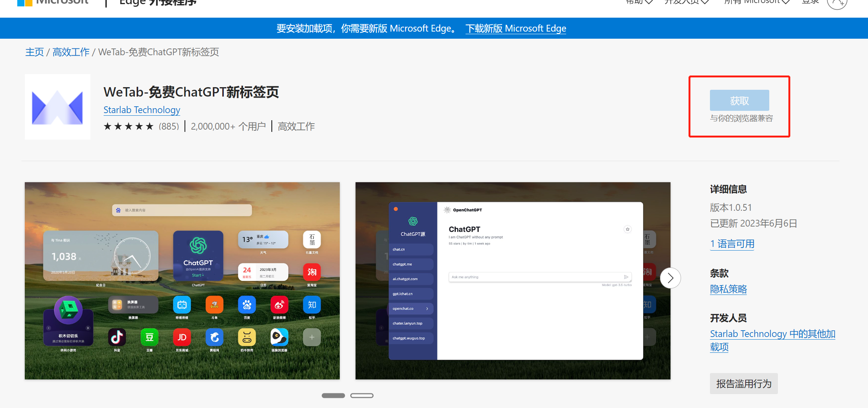The width and height of the screenshot is (868, 408).
Task: Open the OpenChatGPT preview screenshot
Action: [x=513, y=281]
